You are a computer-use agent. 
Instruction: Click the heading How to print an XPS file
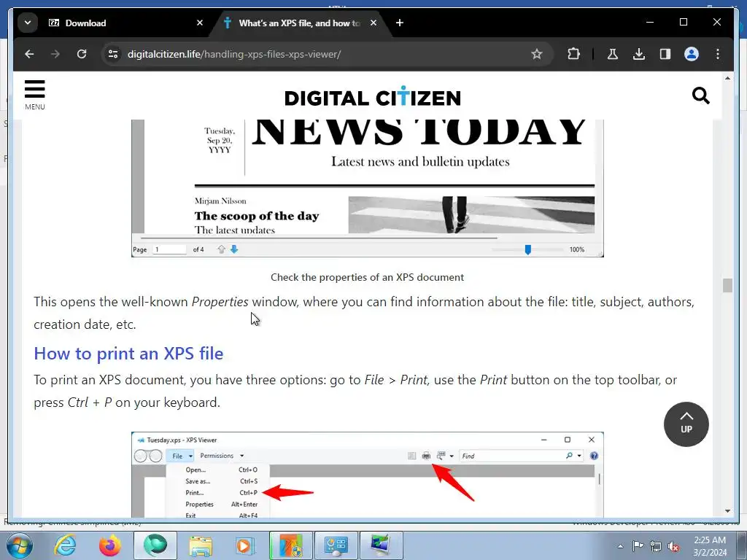click(128, 354)
